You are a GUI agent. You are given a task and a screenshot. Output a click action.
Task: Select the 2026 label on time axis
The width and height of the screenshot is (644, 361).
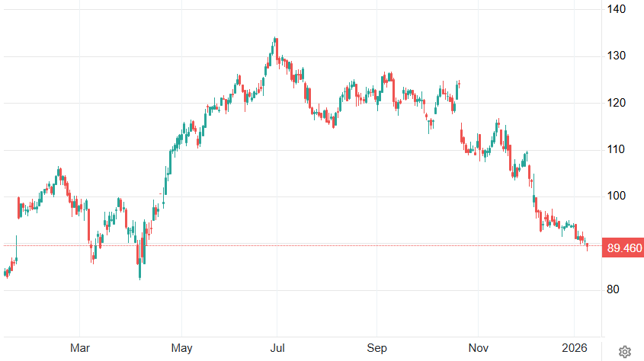click(574, 348)
